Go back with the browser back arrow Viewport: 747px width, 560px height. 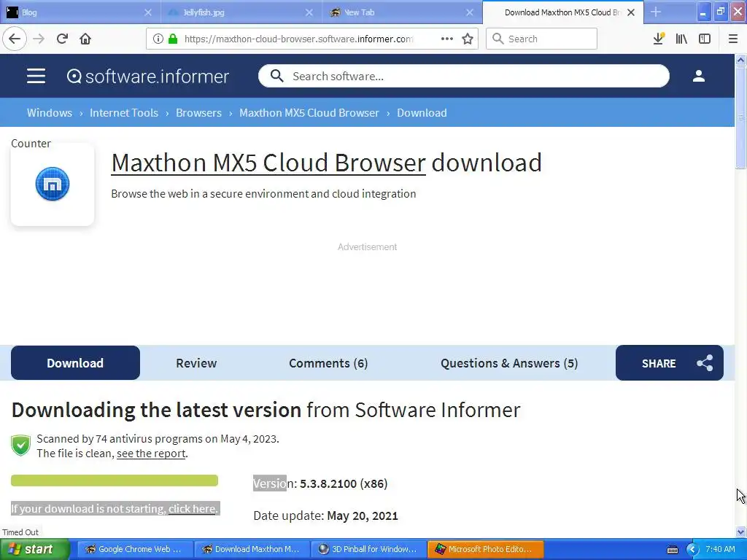click(x=15, y=39)
